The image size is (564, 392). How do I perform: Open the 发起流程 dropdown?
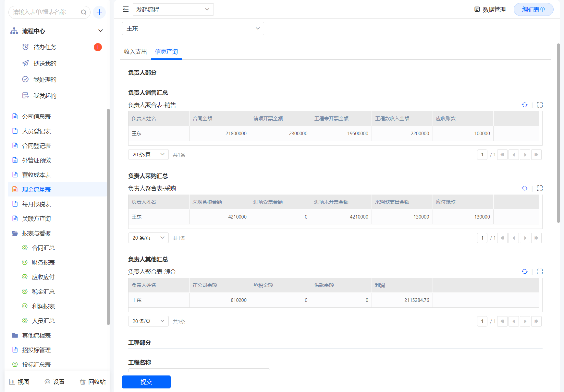tap(173, 9)
